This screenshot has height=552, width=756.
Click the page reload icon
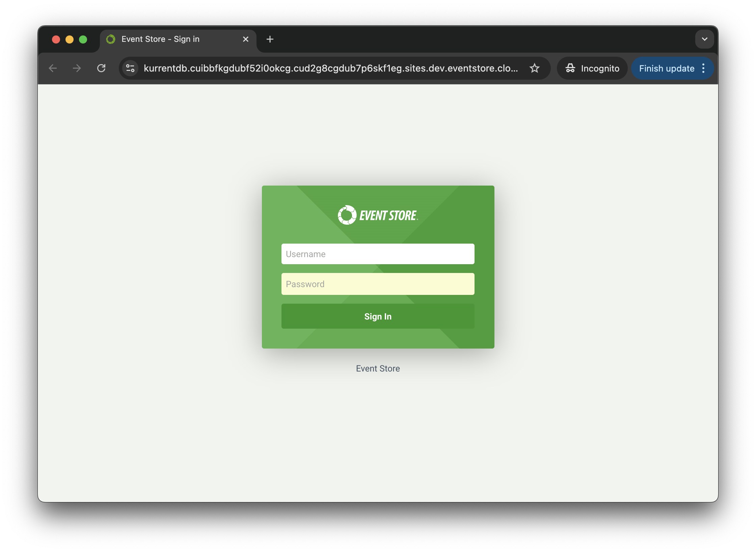(x=101, y=68)
